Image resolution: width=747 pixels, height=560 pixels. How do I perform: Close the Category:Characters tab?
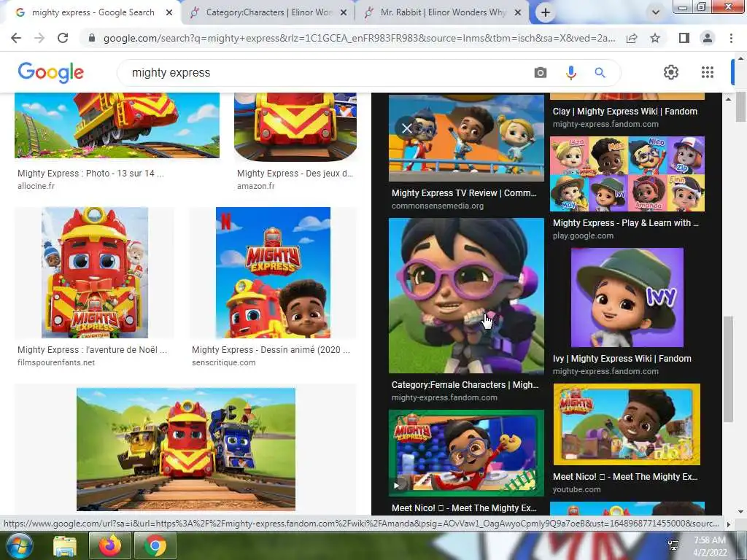coord(344,13)
